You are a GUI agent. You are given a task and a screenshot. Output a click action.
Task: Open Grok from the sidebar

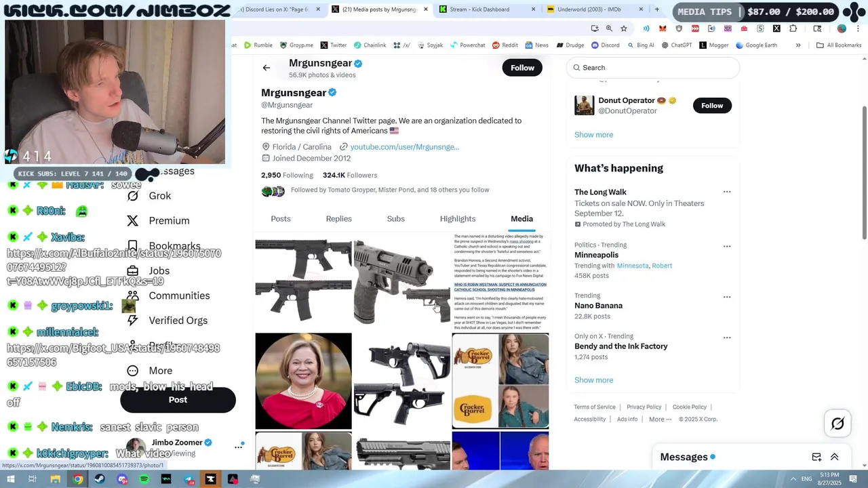(x=149, y=196)
